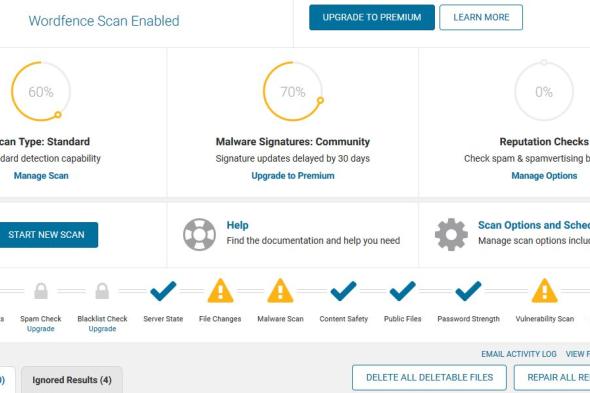Start a new scan
The width and height of the screenshot is (590, 393).
pos(47,235)
